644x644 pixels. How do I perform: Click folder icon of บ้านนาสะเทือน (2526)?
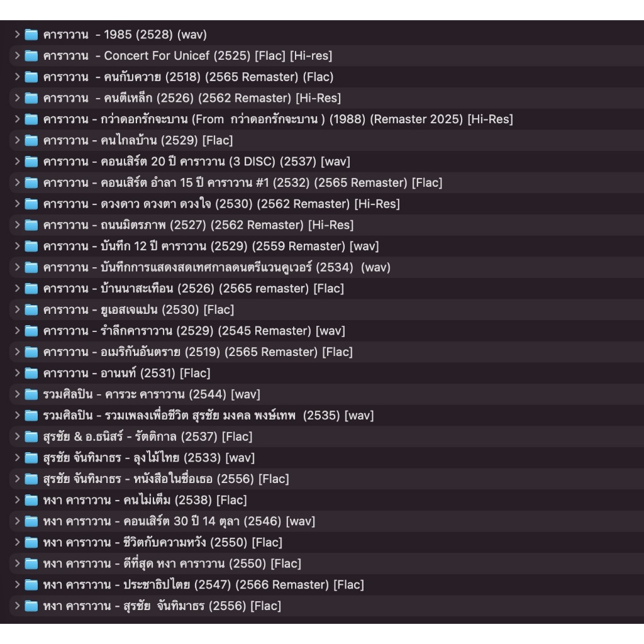pos(31,288)
